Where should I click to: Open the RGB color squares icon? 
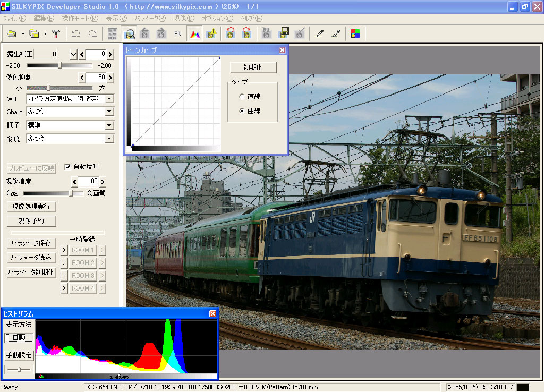coord(355,33)
